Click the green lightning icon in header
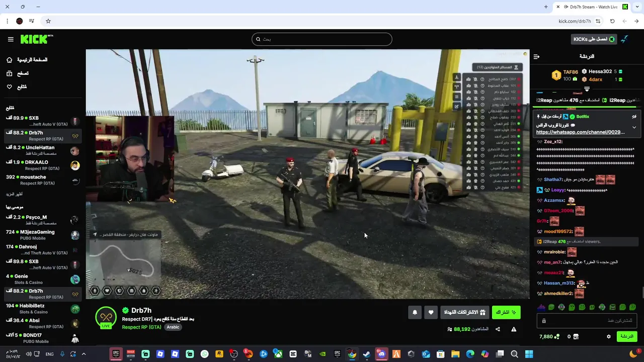Image resolution: width=644 pixels, height=362 pixels. tap(624, 39)
